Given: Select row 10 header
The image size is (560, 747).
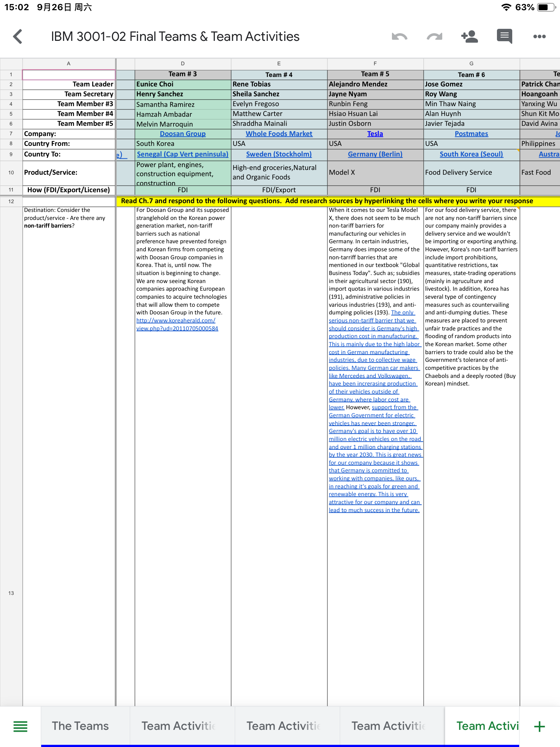Looking at the screenshot, I should tap(11, 173).
